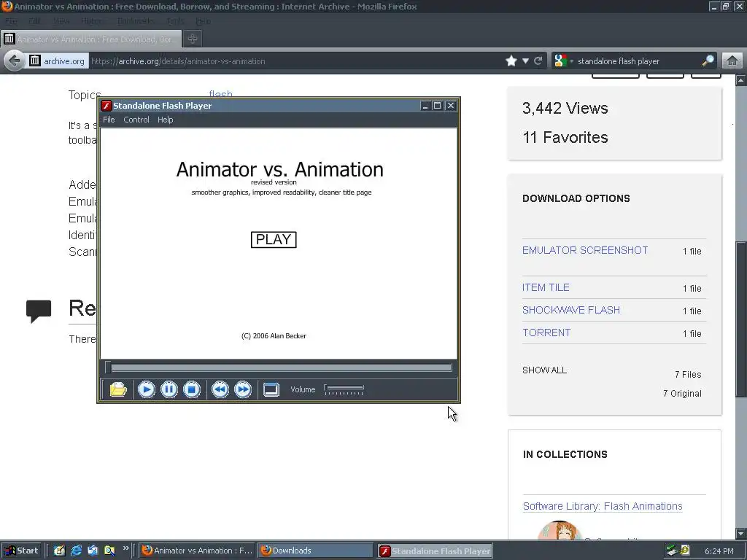Stop playback in Standalone Flash Player

(x=192, y=389)
